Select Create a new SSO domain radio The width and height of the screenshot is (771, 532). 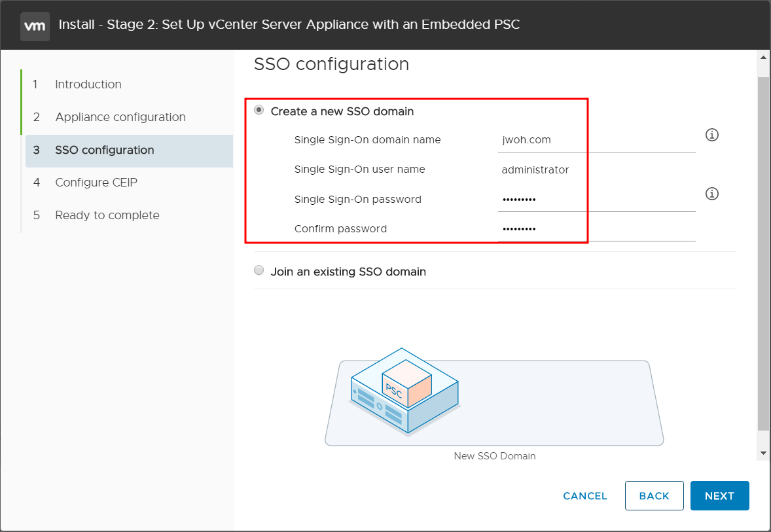click(259, 110)
